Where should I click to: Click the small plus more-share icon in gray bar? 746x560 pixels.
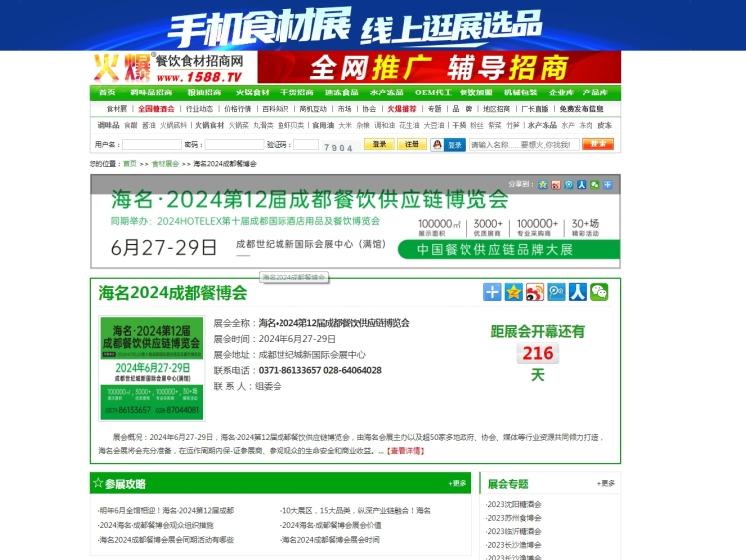607,185
